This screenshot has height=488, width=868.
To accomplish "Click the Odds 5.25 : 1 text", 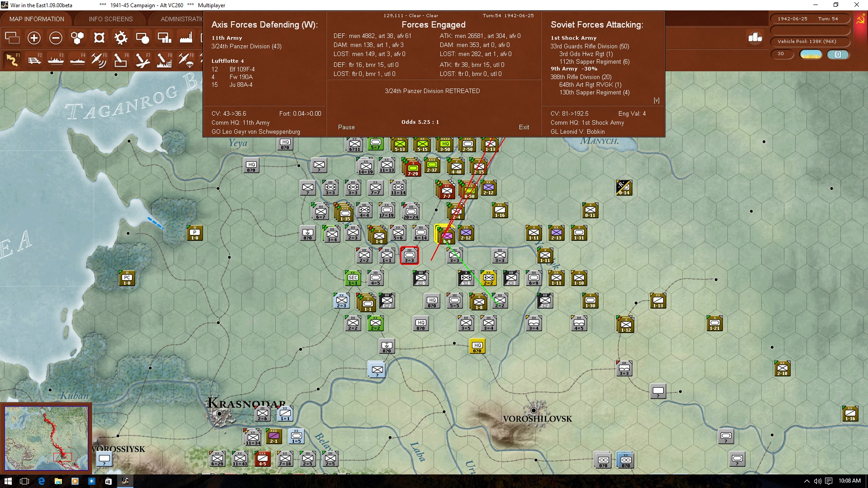I will pyautogui.click(x=420, y=122).
